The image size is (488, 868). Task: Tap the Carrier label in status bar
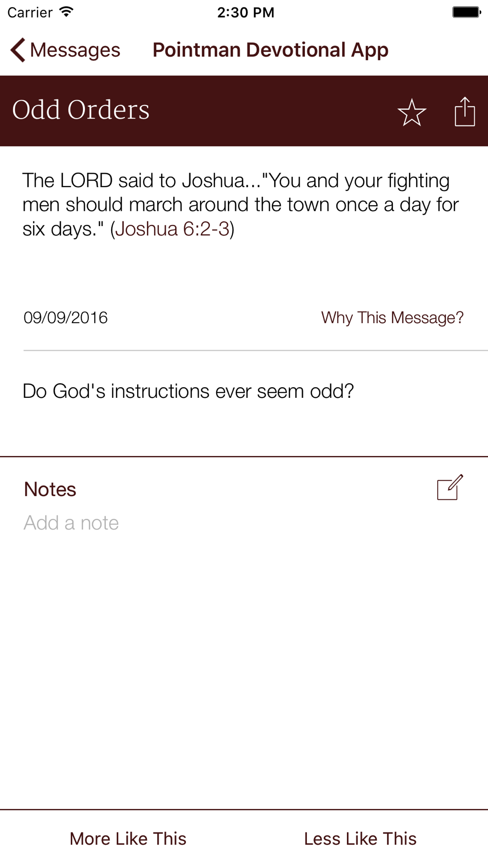(30, 12)
